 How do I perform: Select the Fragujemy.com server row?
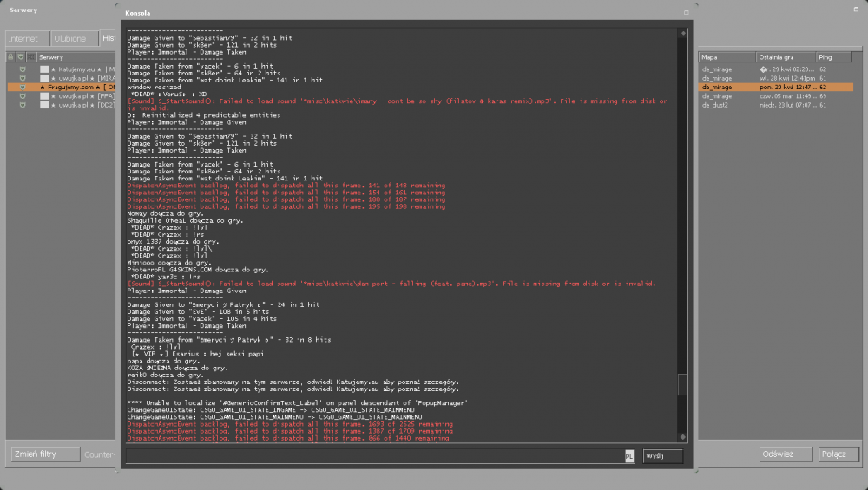(x=62, y=88)
